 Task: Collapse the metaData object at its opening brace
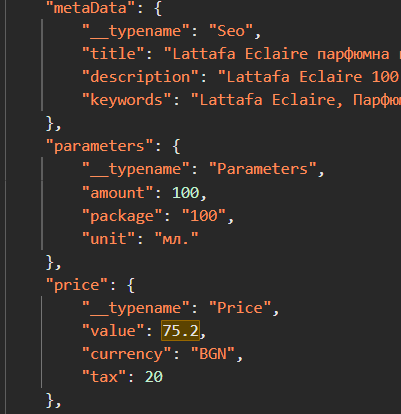158,8
